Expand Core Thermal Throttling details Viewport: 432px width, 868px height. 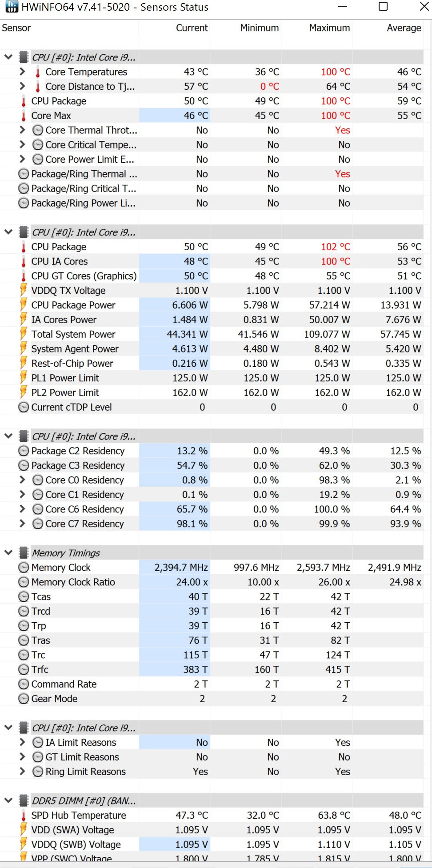(22, 130)
